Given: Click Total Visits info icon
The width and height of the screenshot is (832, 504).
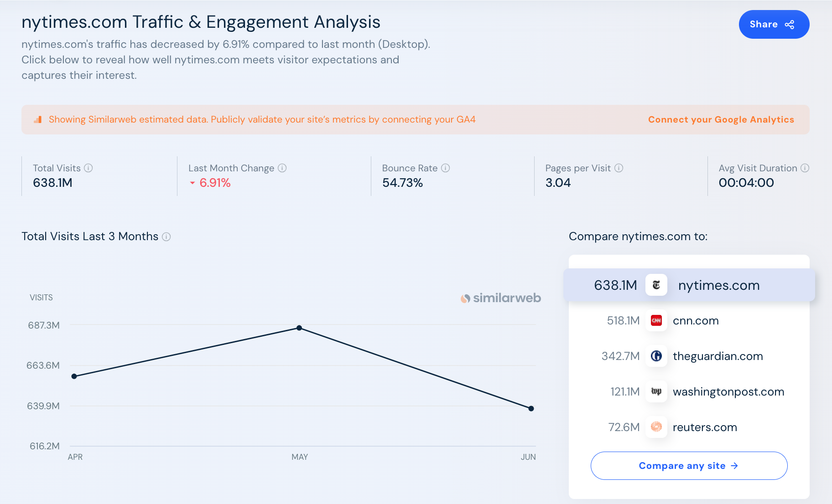Looking at the screenshot, I should (x=88, y=168).
